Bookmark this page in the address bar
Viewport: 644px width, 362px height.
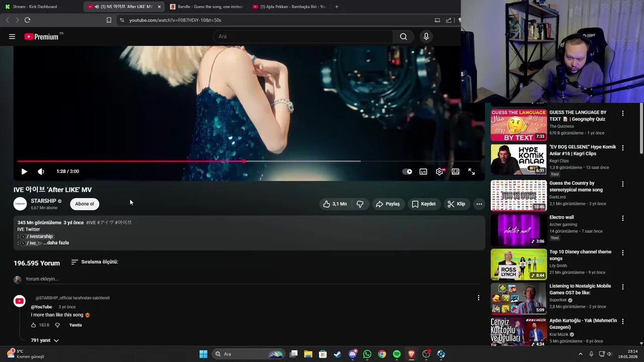[x=109, y=20]
